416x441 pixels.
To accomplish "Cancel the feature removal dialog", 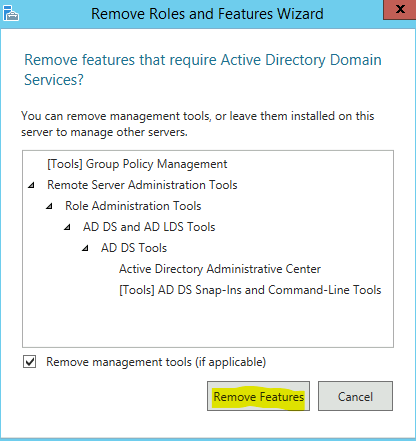I will [355, 396].
